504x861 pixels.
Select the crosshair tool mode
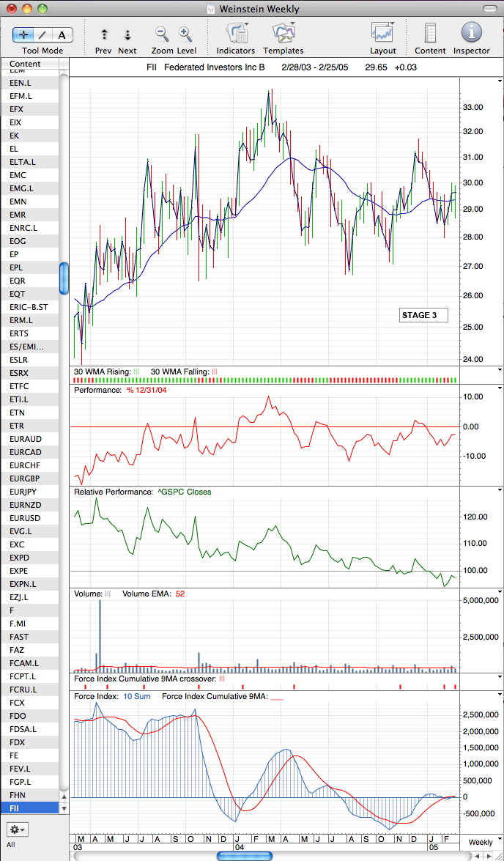(x=23, y=35)
